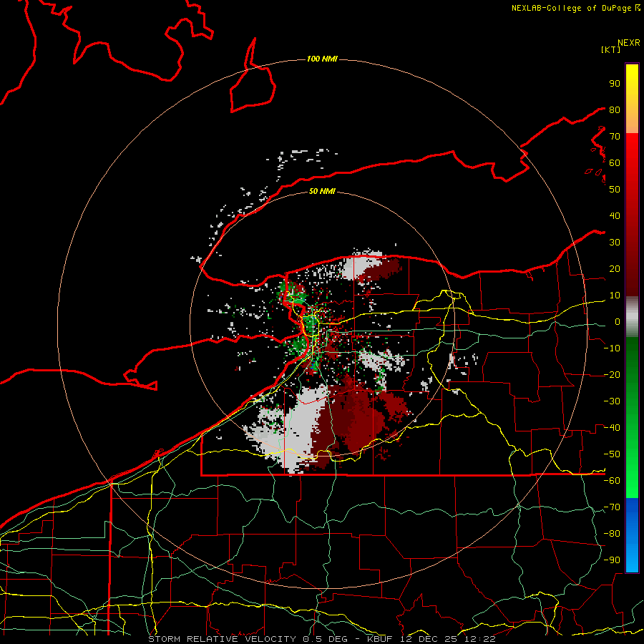
Task: Click the Storm Relative Velocity KBUF caption
Action: [x=322, y=639]
